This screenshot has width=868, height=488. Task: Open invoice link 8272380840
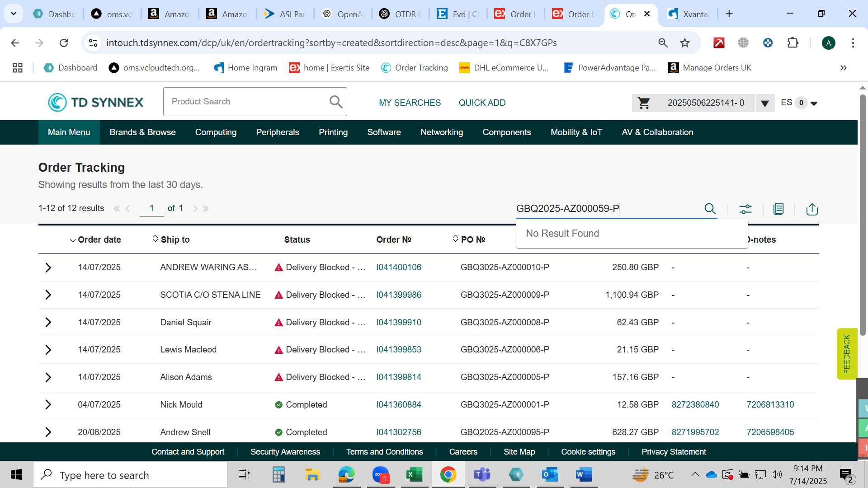tap(695, 405)
